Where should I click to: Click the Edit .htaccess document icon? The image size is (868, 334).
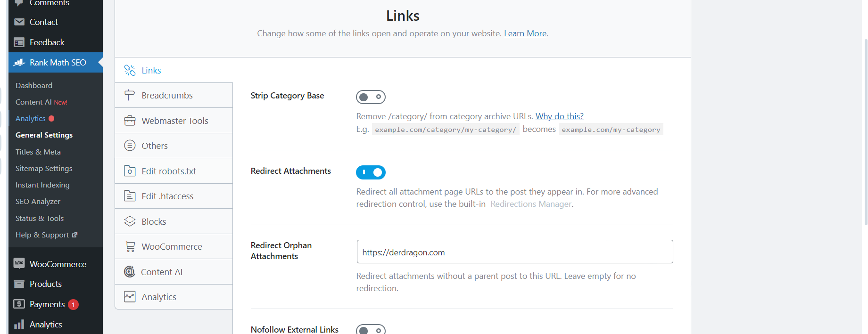click(x=130, y=196)
